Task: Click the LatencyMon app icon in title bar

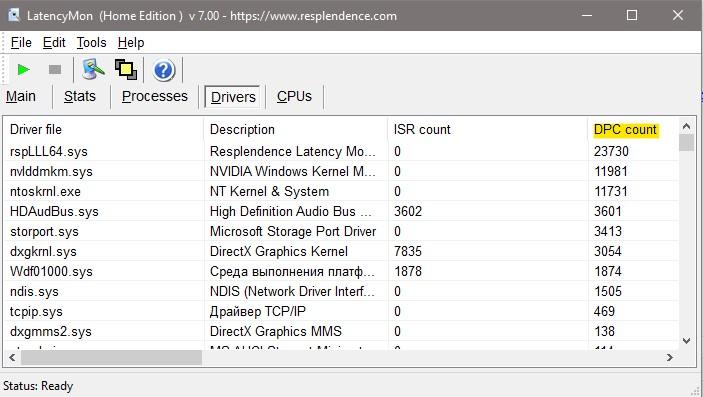Action: pyautogui.click(x=14, y=15)
